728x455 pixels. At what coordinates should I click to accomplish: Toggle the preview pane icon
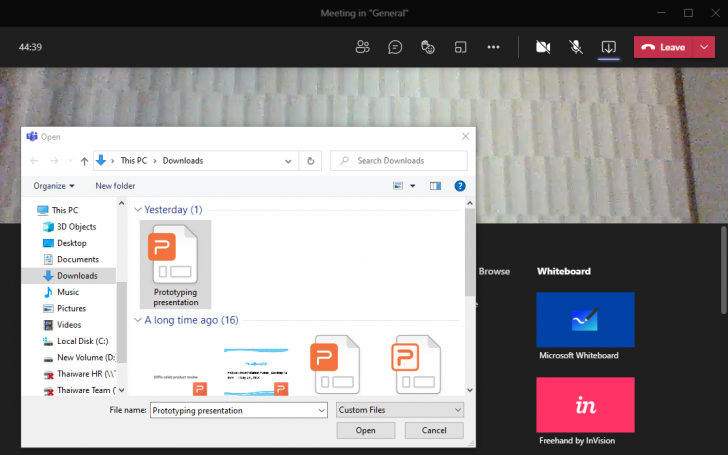[435, 186]
